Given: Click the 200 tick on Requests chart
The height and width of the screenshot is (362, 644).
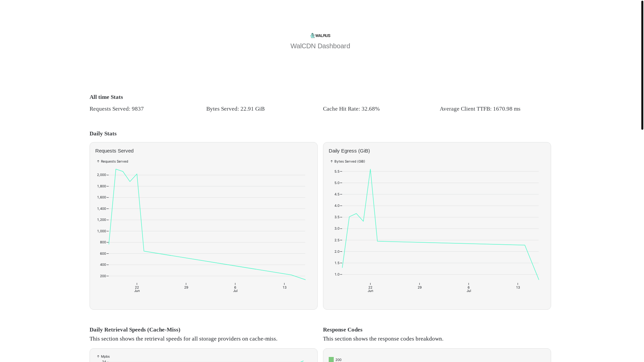Looking at the screenshot, I should (x=103, y=276).
